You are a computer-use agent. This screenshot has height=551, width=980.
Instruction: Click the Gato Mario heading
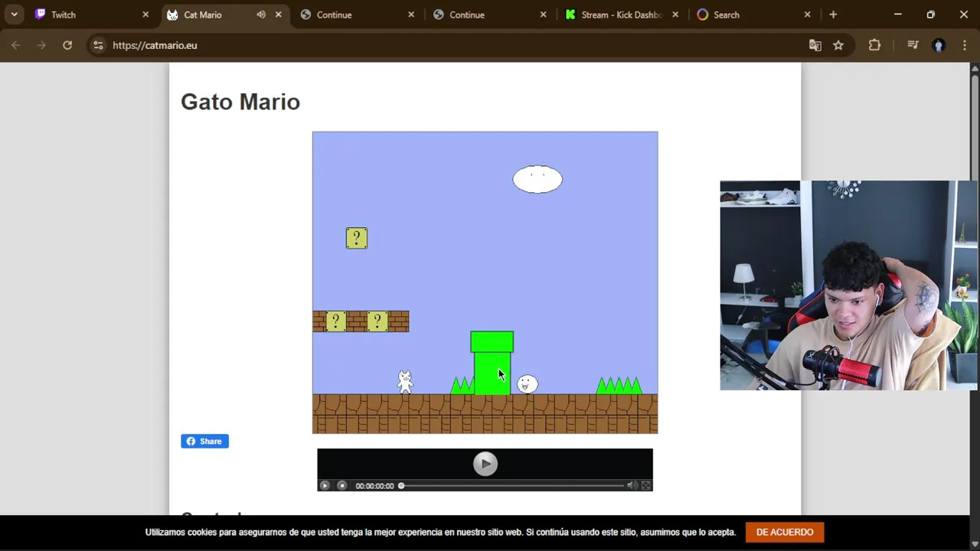[x=240, y=102]
